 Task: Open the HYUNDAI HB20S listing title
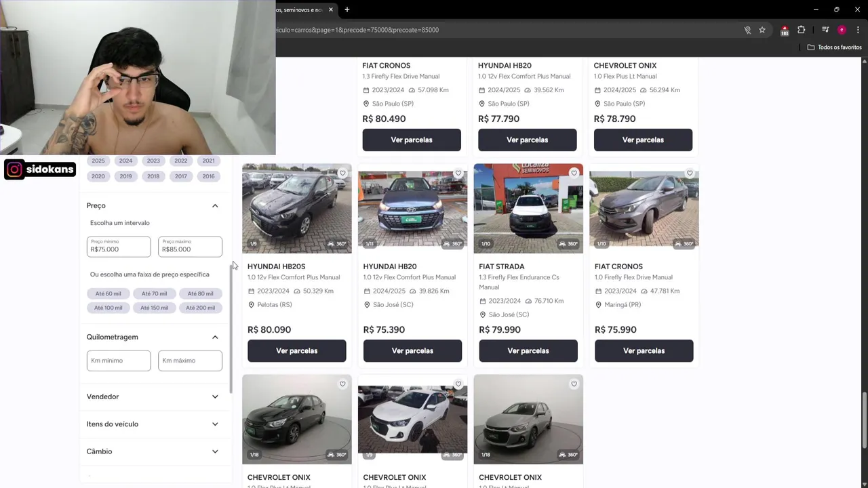276,266
